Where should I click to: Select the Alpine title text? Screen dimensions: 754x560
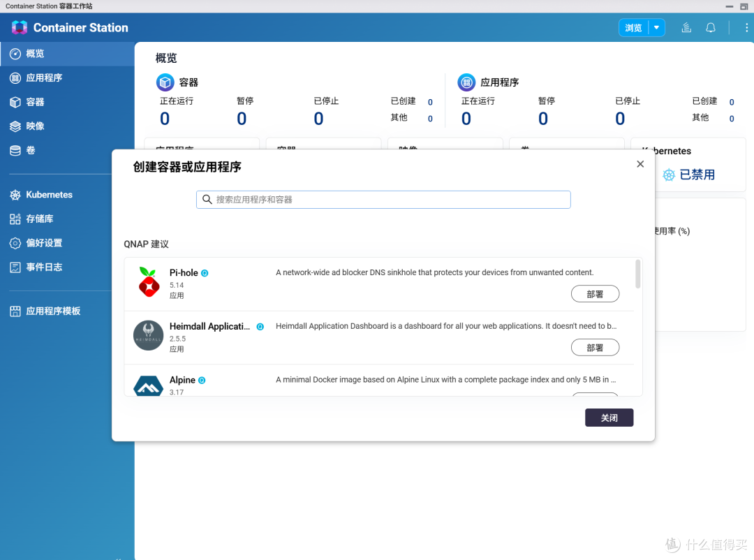point(182,380)
